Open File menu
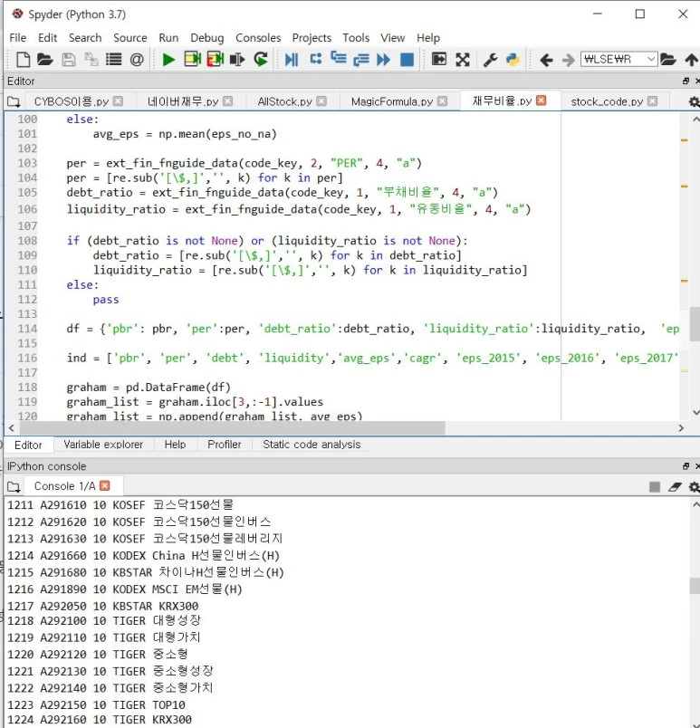 (x=17, y=38)
